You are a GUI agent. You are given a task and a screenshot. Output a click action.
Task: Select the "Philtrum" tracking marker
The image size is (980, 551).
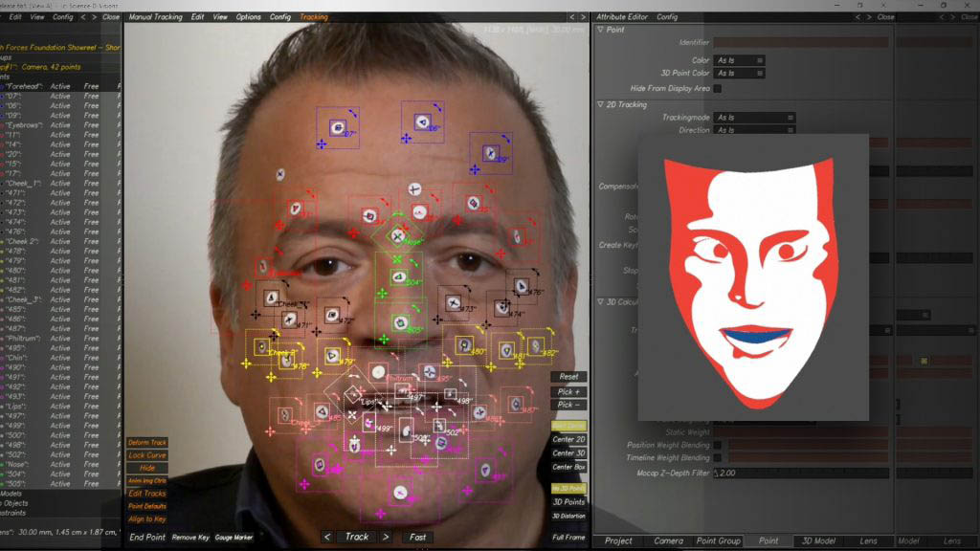pos(378,372)
